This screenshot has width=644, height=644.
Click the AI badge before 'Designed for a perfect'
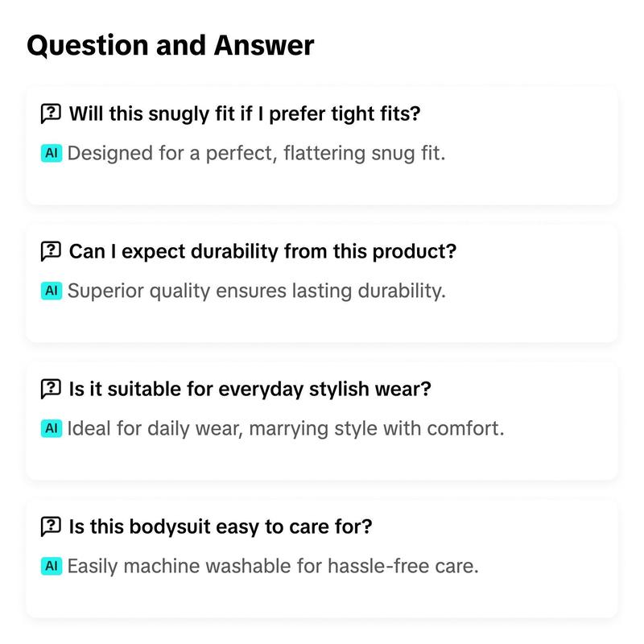coord(52,153)
